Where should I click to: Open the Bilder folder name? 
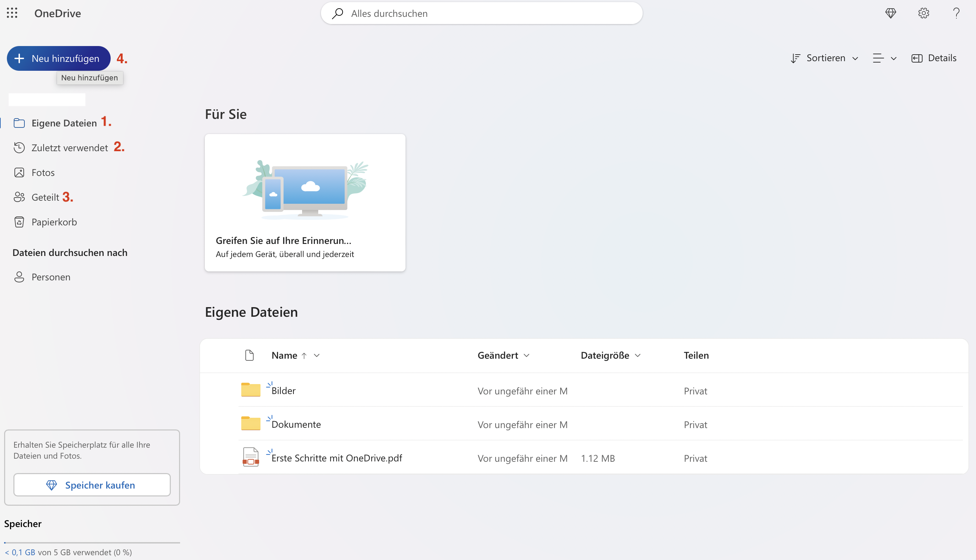284,391
